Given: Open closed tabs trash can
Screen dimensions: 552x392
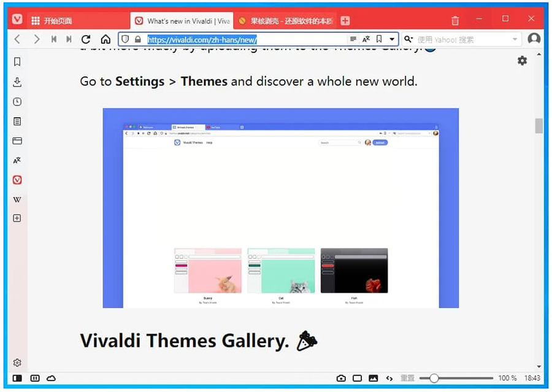Looking at the screenshot, I should click(455, 20).
